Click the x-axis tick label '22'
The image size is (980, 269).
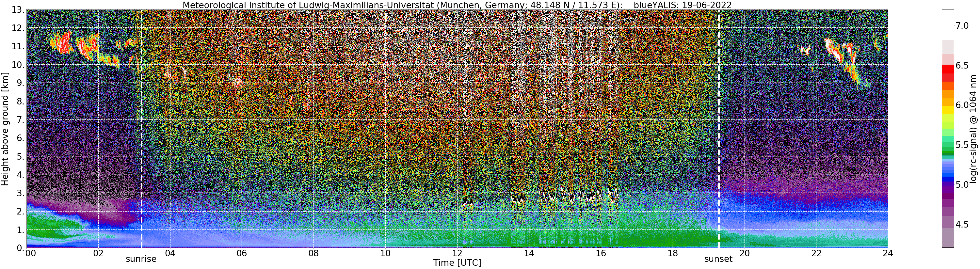[816, 253]
